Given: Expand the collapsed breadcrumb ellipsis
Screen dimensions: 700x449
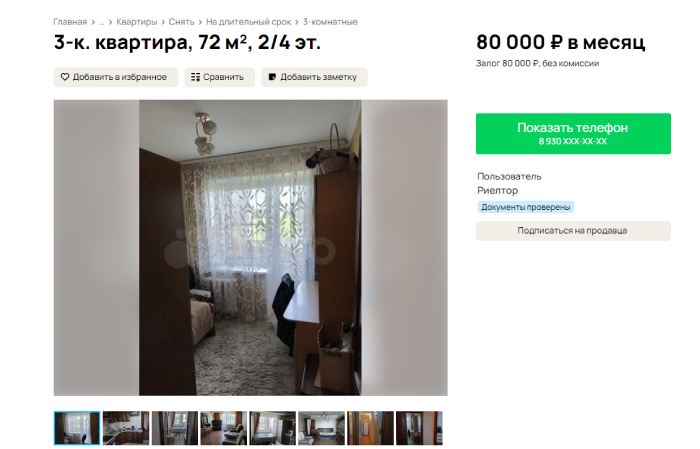Looking at the screenshot, I should pos(101,21).
